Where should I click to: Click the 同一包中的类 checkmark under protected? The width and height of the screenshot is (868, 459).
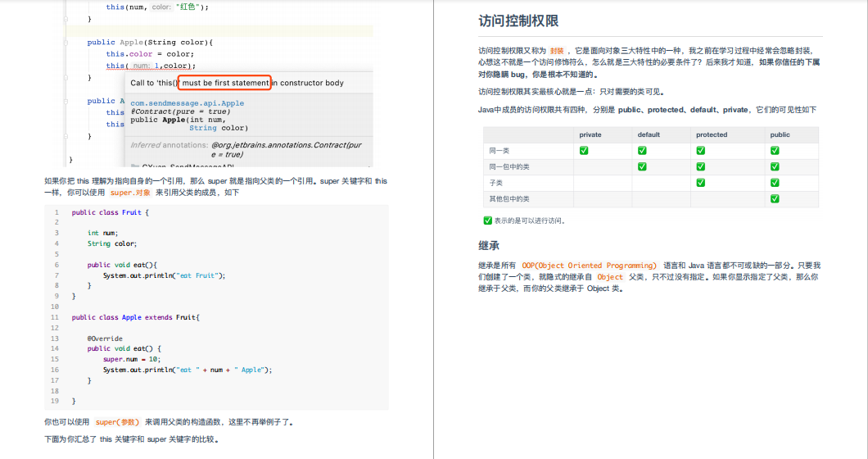click(700, 166)
